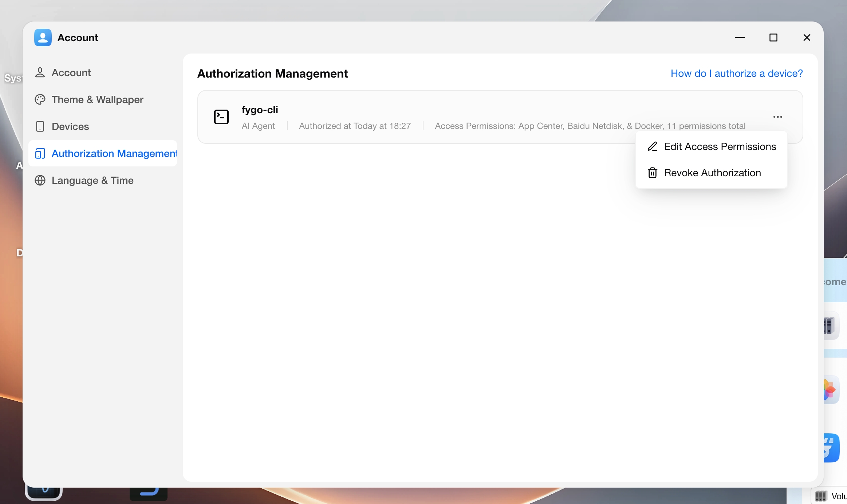847x504 pixels.
Task: Click the fygo-cli entry name
Action: pyautogui.click(x=260, y=110)
